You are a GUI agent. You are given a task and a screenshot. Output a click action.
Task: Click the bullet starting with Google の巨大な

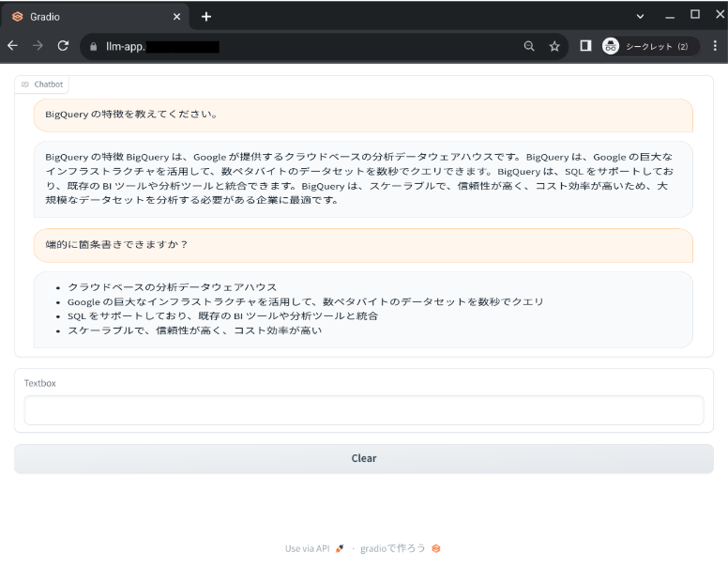pos(306,301)
